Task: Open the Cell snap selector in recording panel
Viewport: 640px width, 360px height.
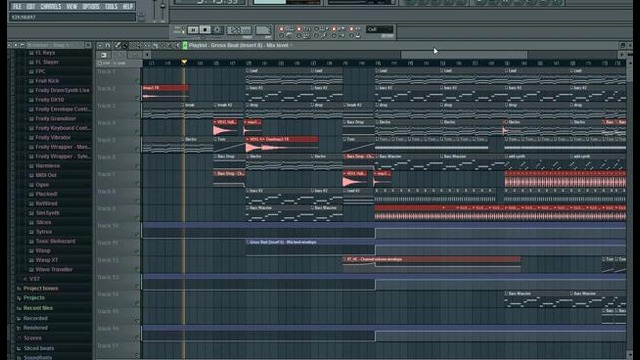Action: (380, 29)
